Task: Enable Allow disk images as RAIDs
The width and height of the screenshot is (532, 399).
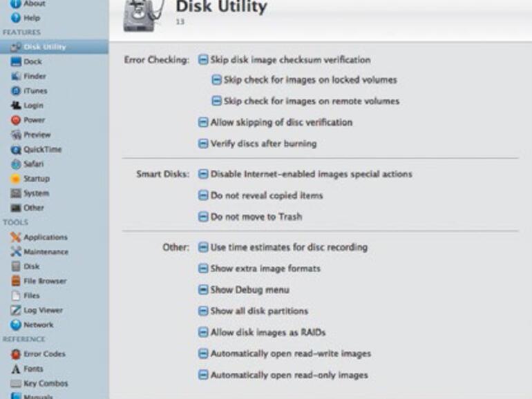Action: coord(203,333)
